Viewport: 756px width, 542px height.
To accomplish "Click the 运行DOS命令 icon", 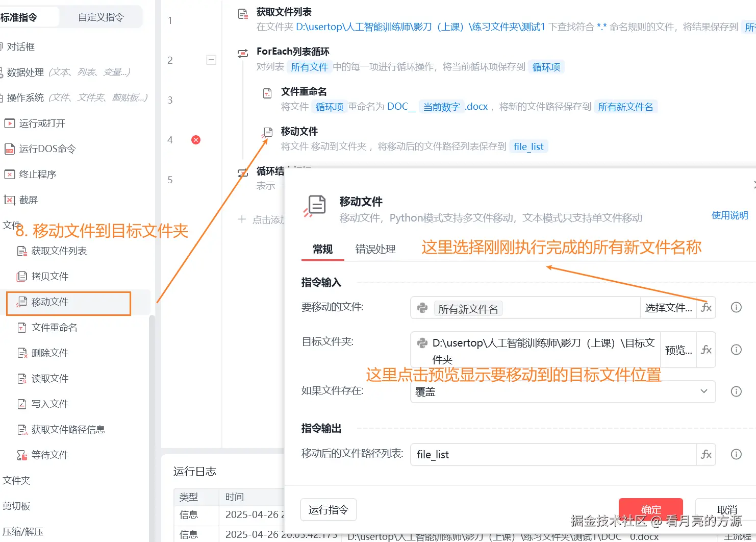I will click(9, 149).
